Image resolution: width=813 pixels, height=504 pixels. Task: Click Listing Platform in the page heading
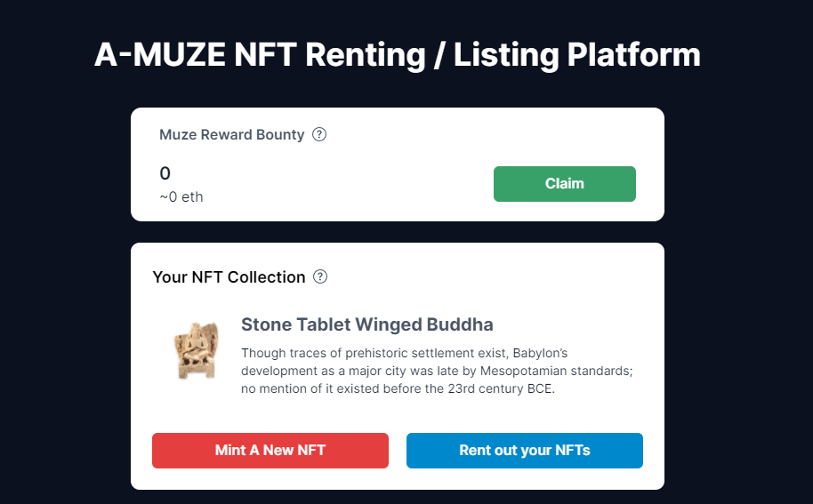pos(577,55)
